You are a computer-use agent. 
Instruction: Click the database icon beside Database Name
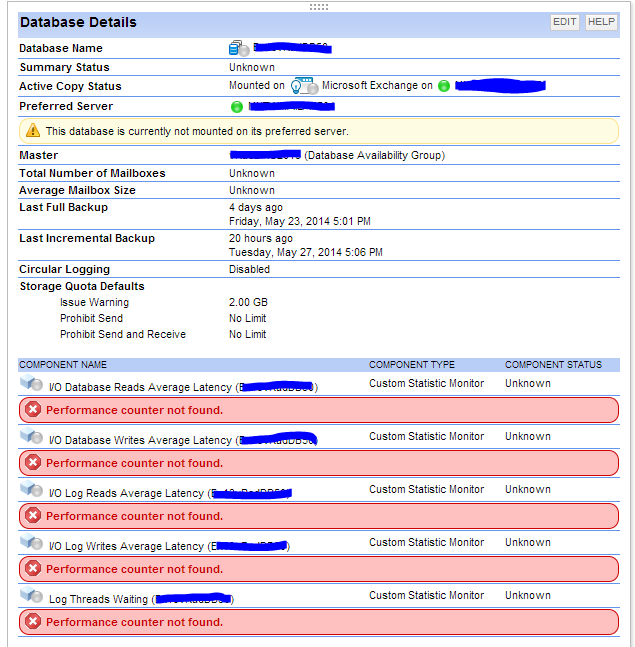[239, 48]
